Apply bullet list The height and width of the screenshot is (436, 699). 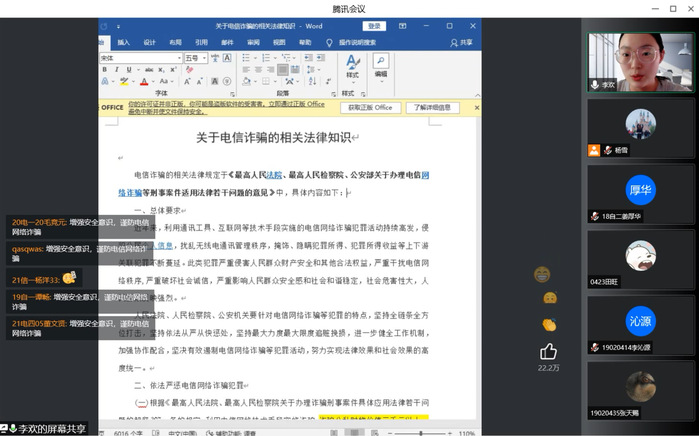pyautogui.click(x=246, y=58)
